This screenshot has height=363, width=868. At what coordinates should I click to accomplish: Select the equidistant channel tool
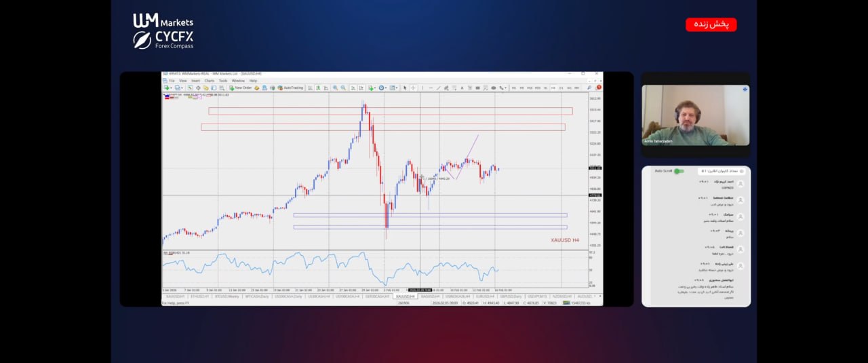click(446, 88)
